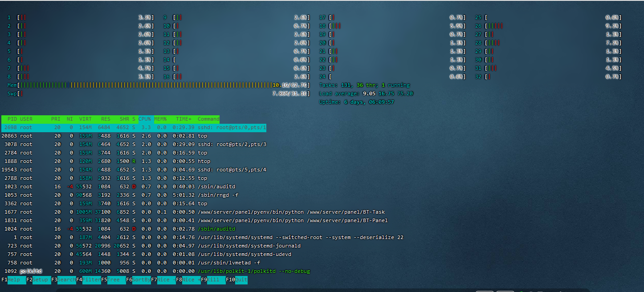
Task: Sort by the VIRT column header
Action: pyautogui.click(x=86, y=119)
